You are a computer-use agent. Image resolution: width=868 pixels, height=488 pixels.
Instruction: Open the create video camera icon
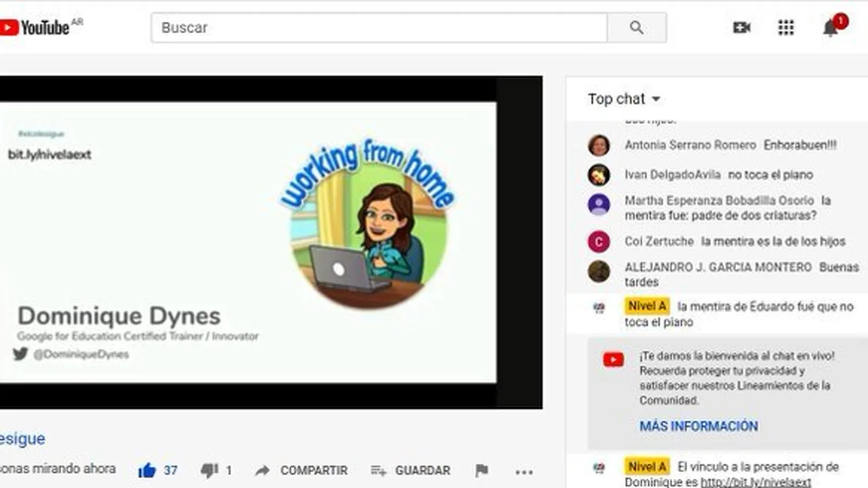(x=741, y=28)
